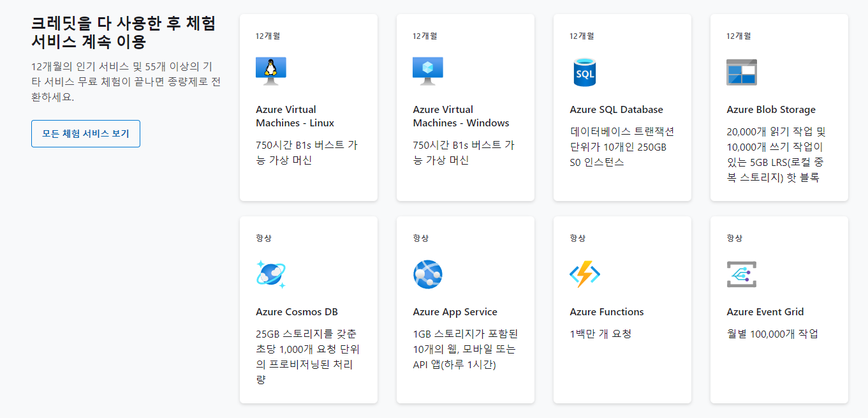Click the 5GB LRS 핫 블록 description text
Image resolution: width=868 pixels, height=418 pixels.
pyautogui.click(x=776, y=154)
